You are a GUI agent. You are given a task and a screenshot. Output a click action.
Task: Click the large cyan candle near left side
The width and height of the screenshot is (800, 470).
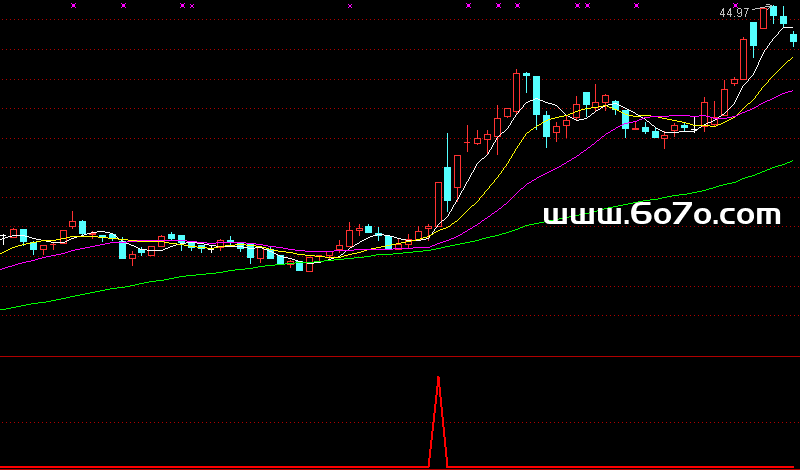122,248
